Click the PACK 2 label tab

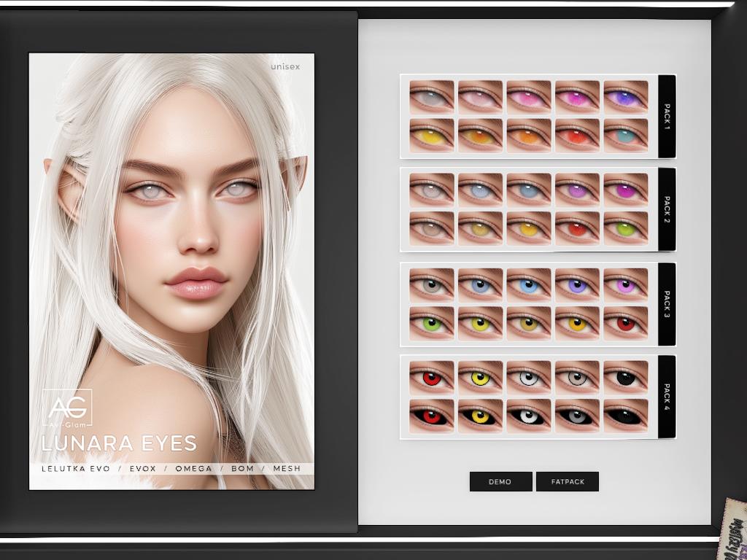tap(667, 209)
